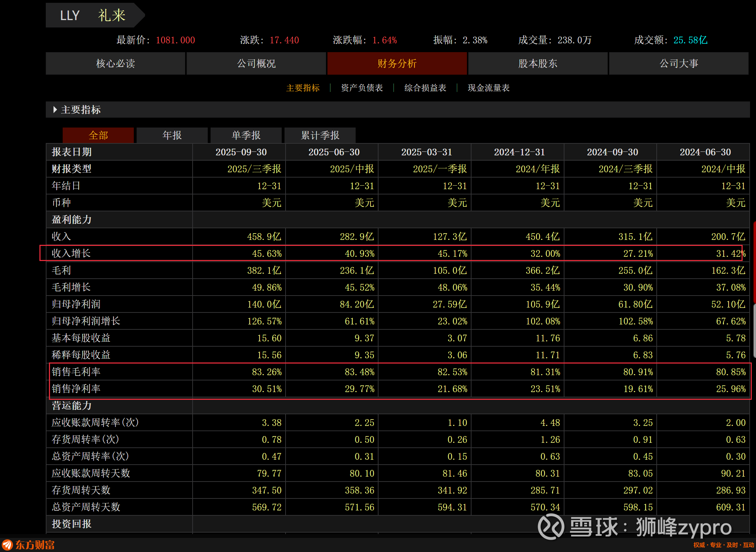View the 现金流量表 link
Screen dimensions: 756x552
pos(488,88)
